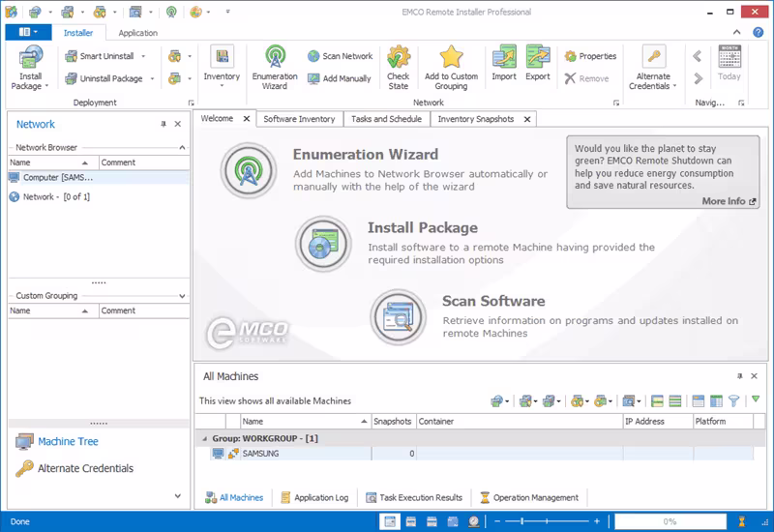Sort by the Snapshots column header
Screen dimensions: 774x532
394,422
